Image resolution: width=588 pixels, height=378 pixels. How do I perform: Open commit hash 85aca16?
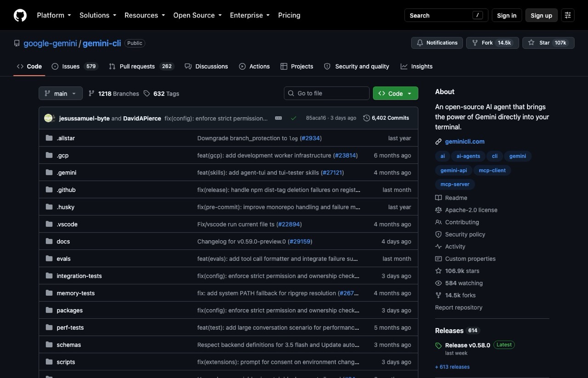[316, 118]
